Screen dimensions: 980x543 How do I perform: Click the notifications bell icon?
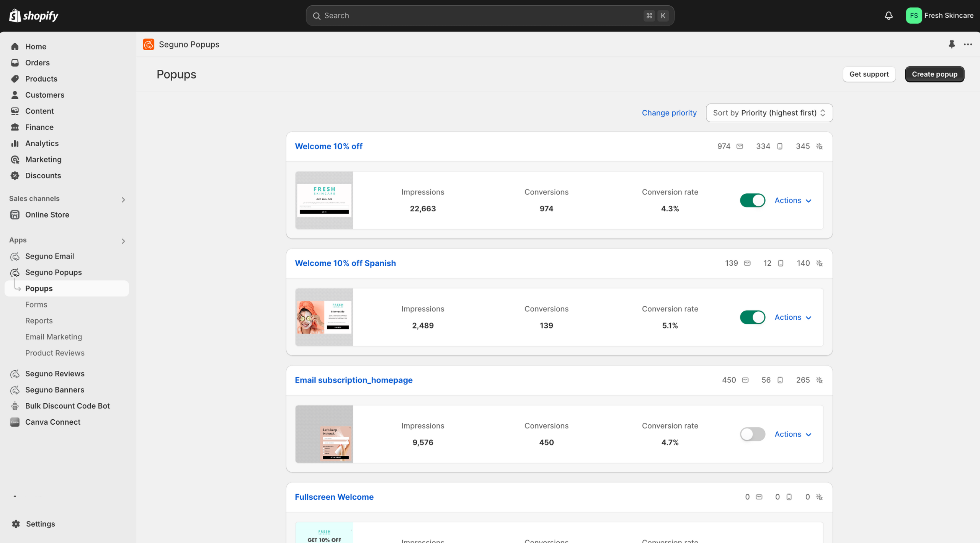pos(889,16)
